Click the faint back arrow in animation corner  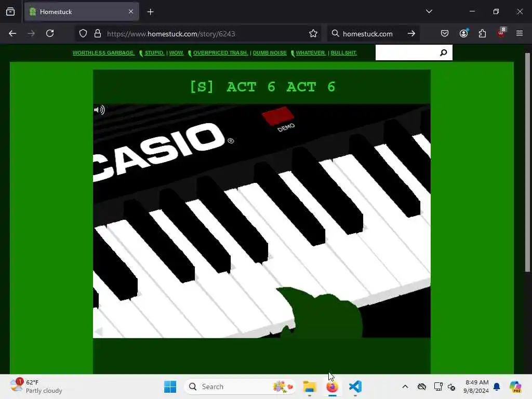(98, 331)
